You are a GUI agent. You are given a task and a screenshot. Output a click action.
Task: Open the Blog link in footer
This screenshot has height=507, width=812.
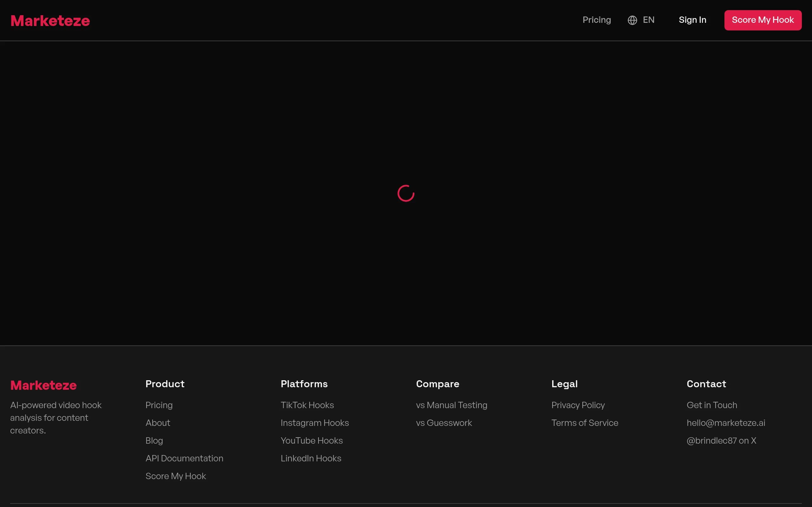[154, 440]
